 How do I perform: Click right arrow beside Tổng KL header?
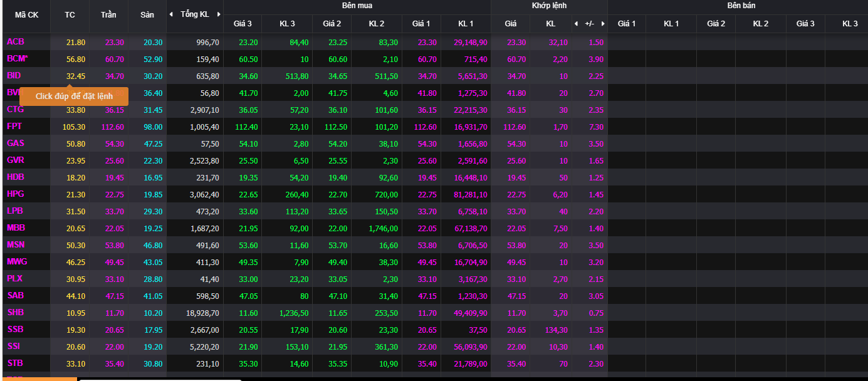click(x=218, y=14)
